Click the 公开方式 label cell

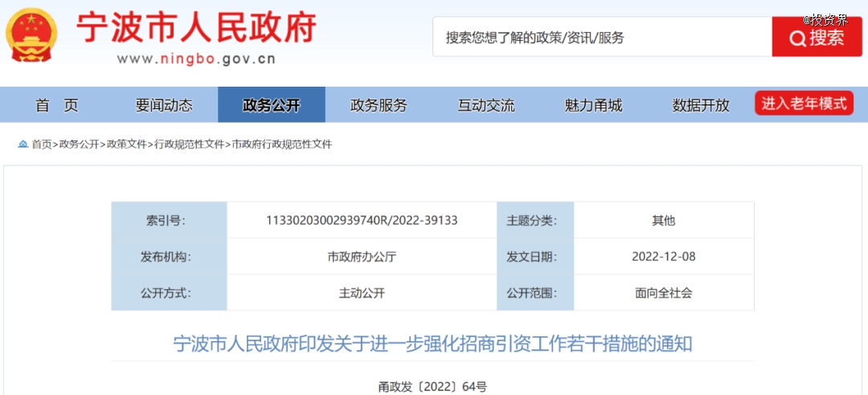170,293
